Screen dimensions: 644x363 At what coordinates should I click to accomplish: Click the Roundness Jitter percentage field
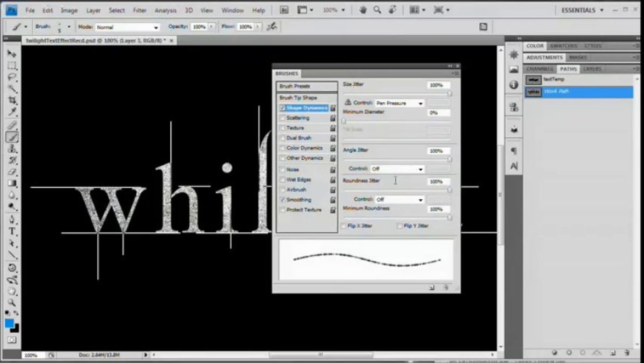click(439, 181)
